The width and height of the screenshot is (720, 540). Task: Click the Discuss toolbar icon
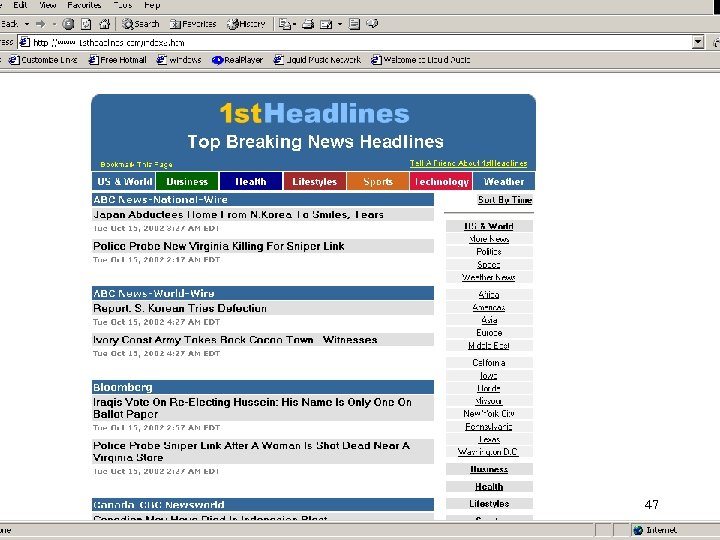[x=354, y=24]
